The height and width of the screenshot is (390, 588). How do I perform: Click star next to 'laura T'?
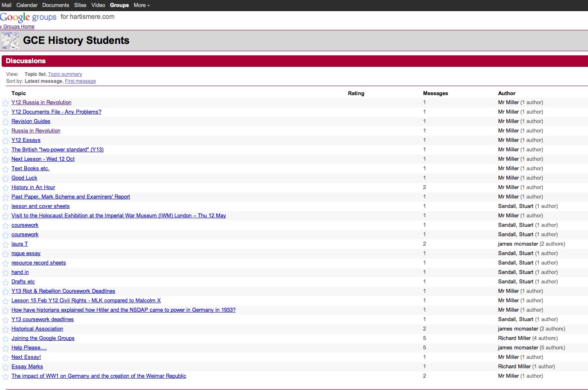coord(5,244)
